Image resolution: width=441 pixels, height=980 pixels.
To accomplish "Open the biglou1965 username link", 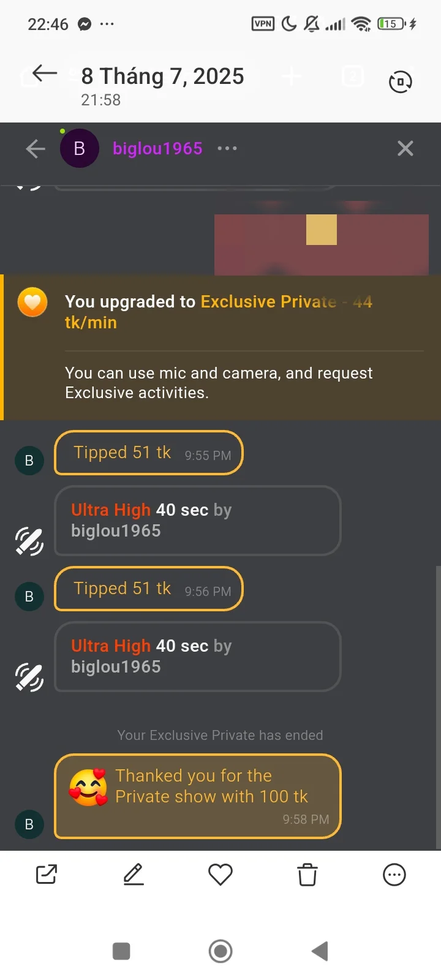I will [x=157, y=149].
